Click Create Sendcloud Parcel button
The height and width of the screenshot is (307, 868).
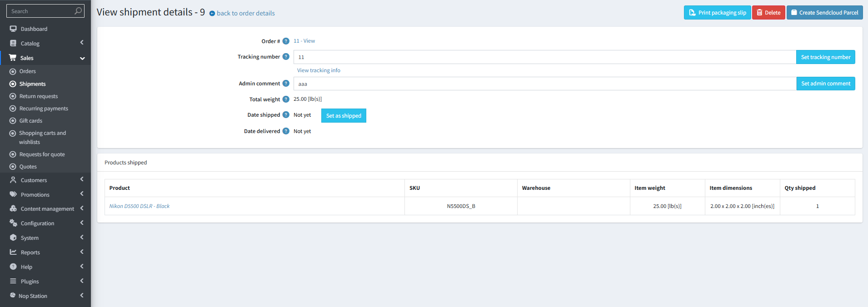pos(824,13)
